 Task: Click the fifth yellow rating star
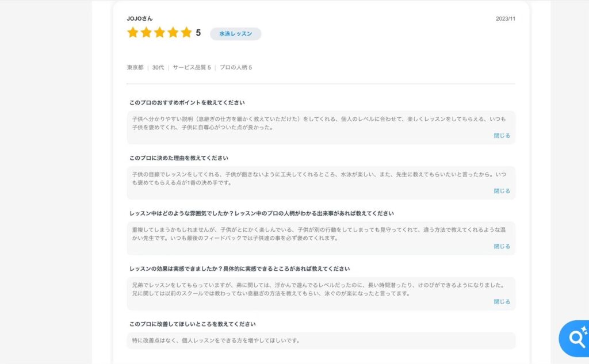pyautogui.click(x=186, y=33)
